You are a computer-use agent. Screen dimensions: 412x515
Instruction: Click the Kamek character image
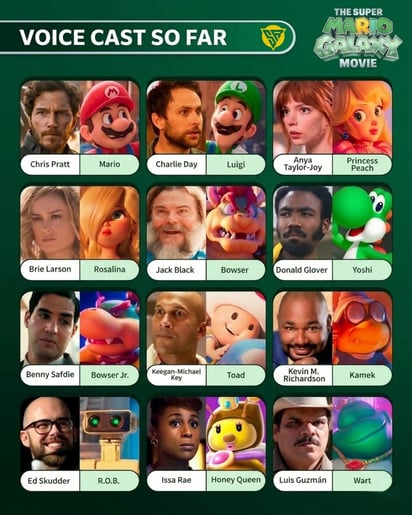pos(362,328)
